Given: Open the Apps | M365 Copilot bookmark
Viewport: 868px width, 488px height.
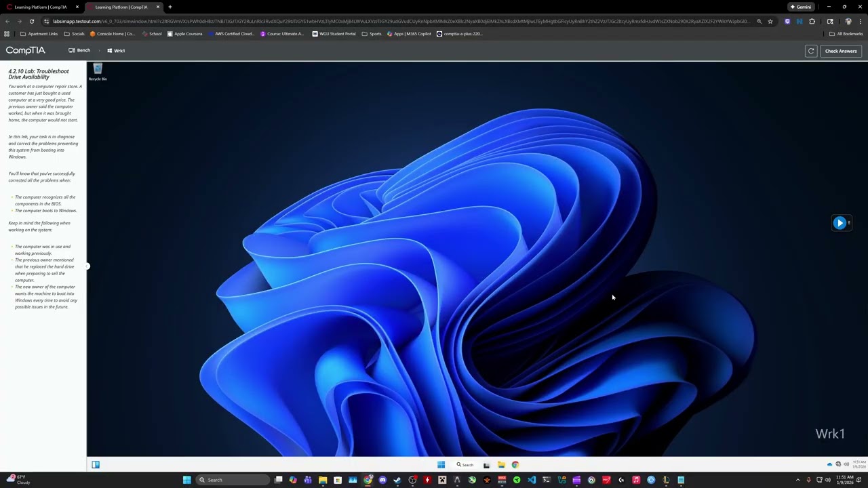Looking at the screenshot, I should (x=409, y=34).
